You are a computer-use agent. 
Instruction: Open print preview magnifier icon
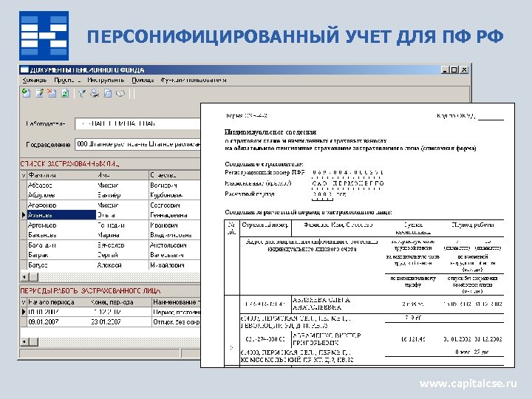coord(108,93)
